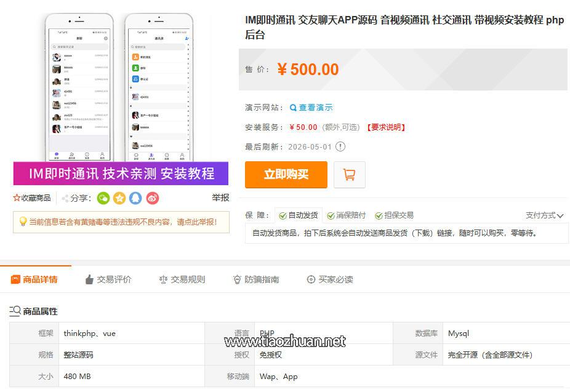Image resolution: width=570 pixels, height=392 pixels.
Task: Switch to the 买家必读 tab
Action: pos(330,279)
